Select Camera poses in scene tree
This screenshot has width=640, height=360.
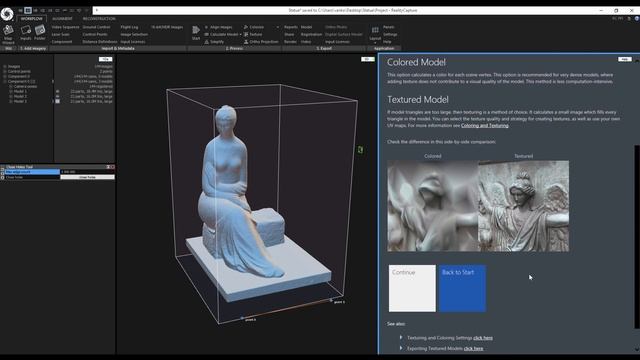tap(25, 87)
